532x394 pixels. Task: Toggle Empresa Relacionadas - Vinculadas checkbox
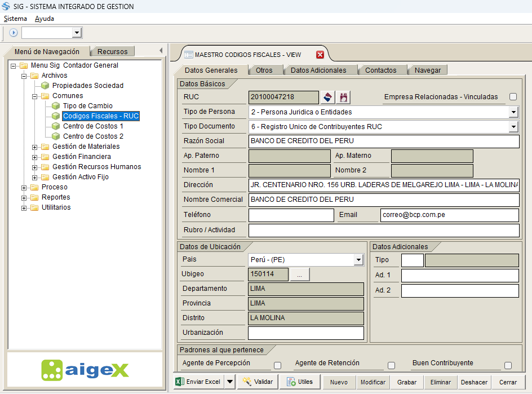click(x=513, y=97)
